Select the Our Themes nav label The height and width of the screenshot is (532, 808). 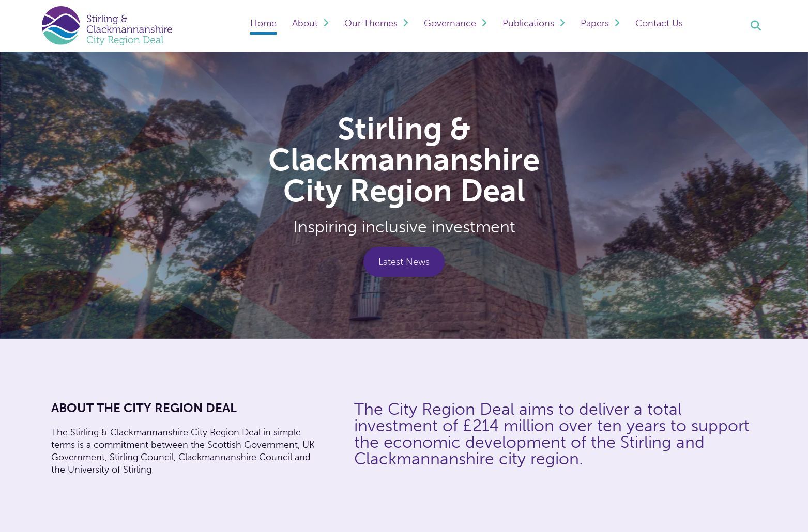tap(371, 23)
